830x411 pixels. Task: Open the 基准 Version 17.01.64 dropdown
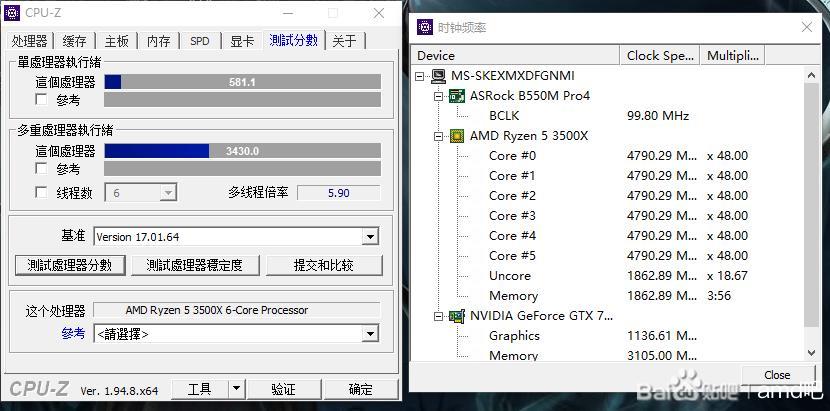coord(369,237)
